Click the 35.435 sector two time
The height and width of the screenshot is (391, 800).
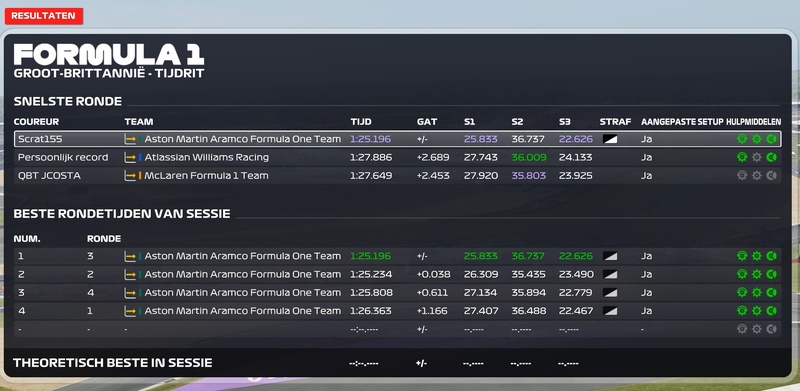(528, 274)
